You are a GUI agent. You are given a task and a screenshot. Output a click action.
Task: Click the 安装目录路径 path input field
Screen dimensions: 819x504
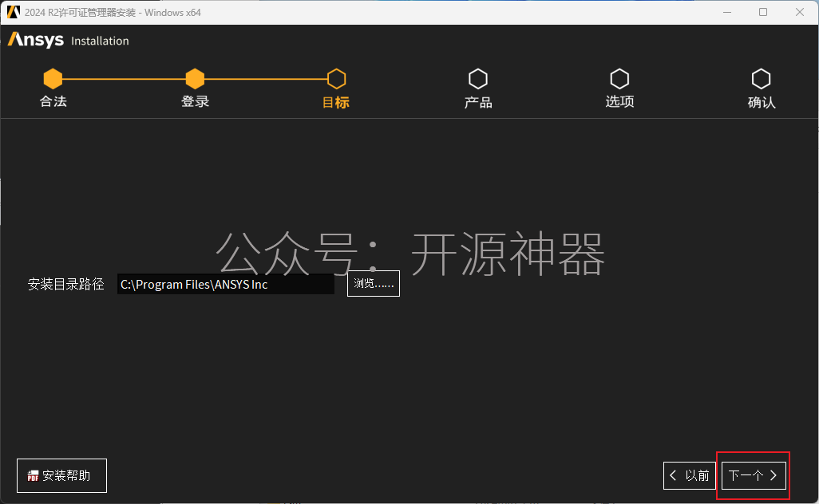click(x=226, y=284)
